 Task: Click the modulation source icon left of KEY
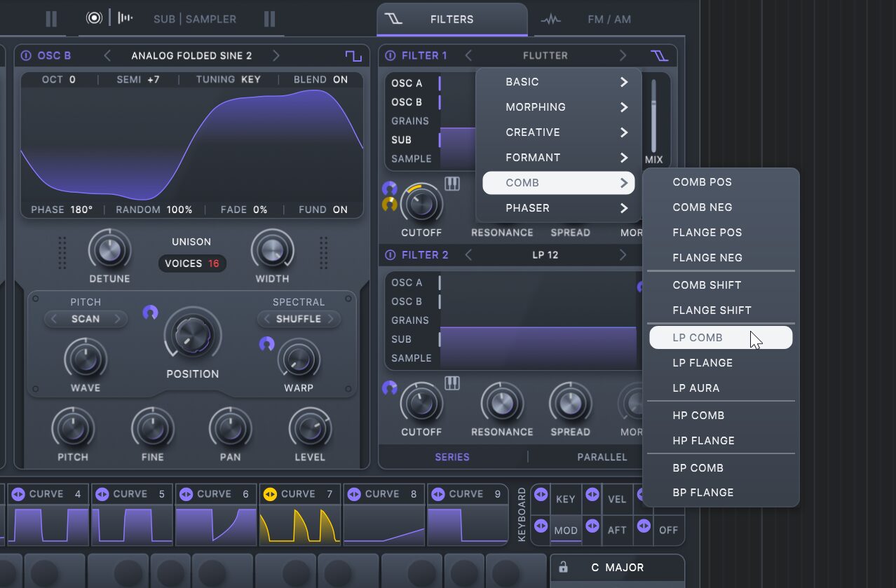[541, 494]
